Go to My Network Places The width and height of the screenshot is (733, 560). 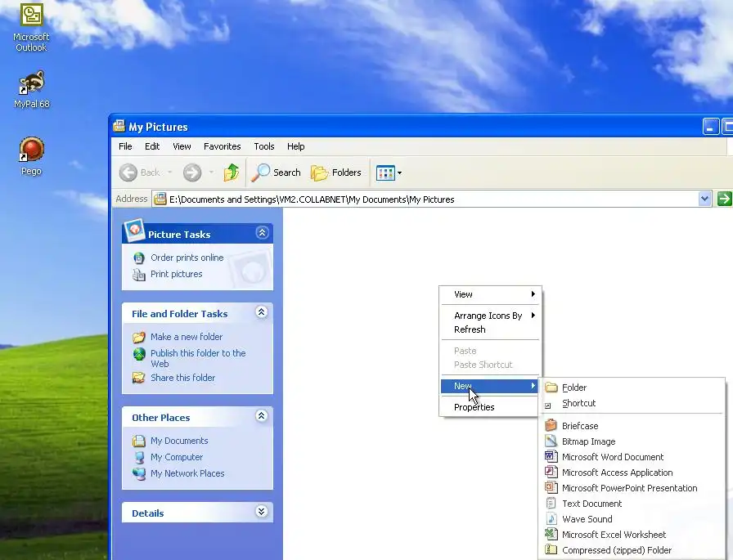click(x=187, y=473)
